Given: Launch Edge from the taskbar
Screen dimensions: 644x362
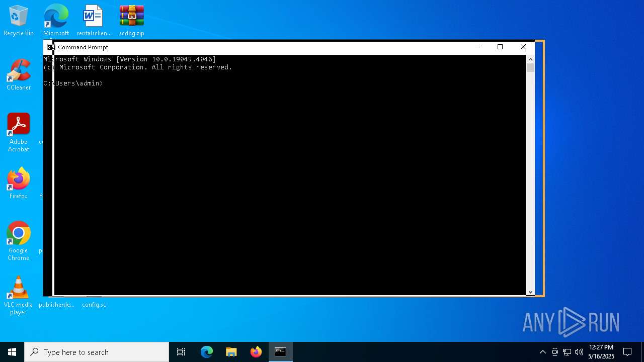Looking at the screenshot, I should pyautogui.click(x=207, y=352).
